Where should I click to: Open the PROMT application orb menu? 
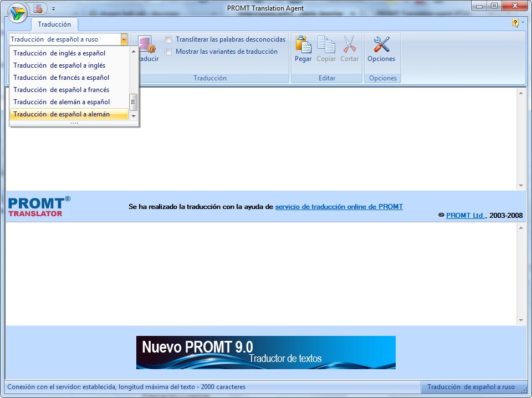pos(18,13)
